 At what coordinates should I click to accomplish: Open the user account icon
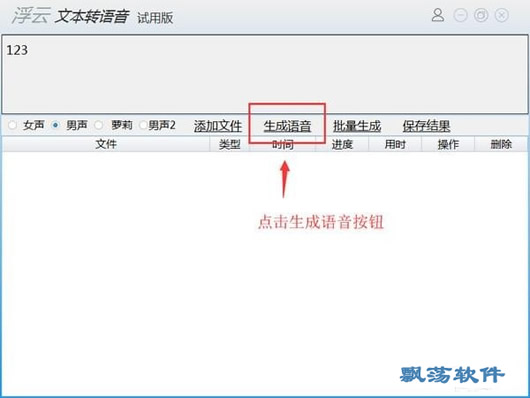coord(438,15)
